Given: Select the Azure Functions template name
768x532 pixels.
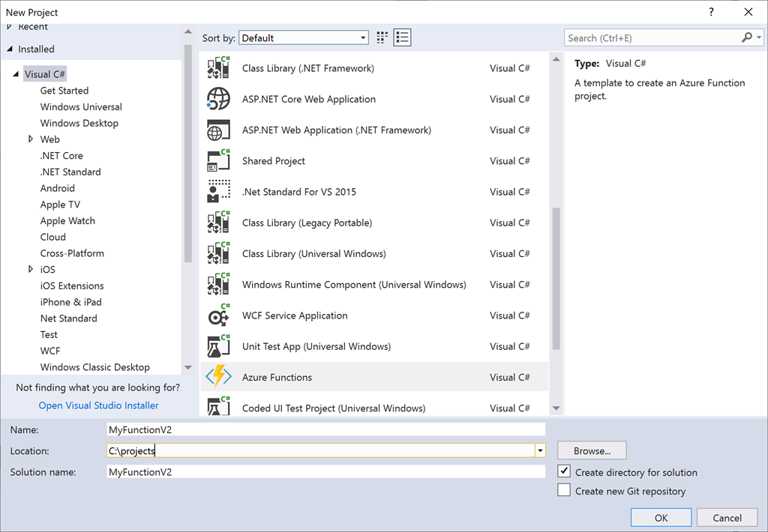Looking at the screenshot, I should [x=277, y=378].
